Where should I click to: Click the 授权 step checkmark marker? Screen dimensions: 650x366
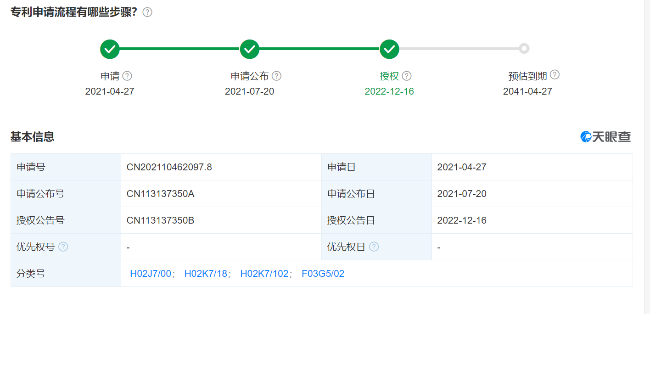coord(389,49)
